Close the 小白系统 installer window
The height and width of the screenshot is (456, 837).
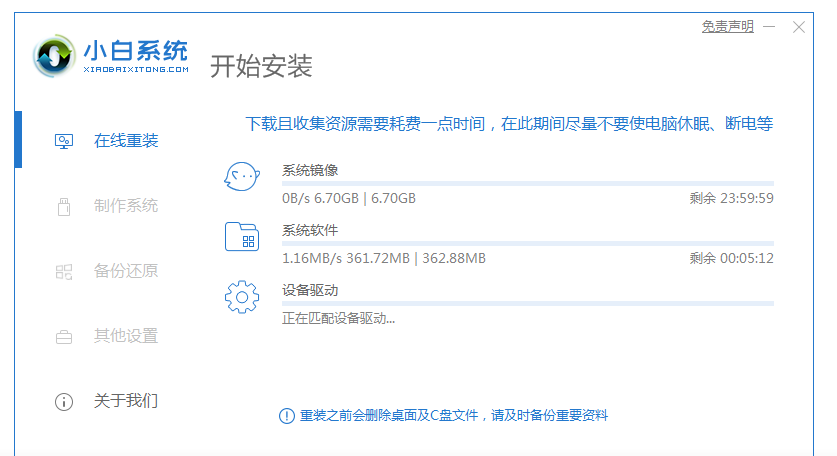pos(798,27)
